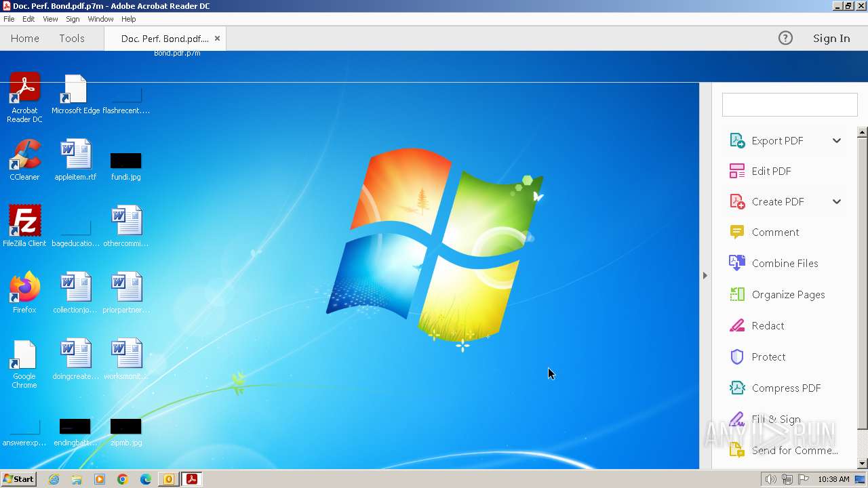Open the Export PDF tool icon
The height and width of the screenshot is (488, 868).
tap(737, 140)
